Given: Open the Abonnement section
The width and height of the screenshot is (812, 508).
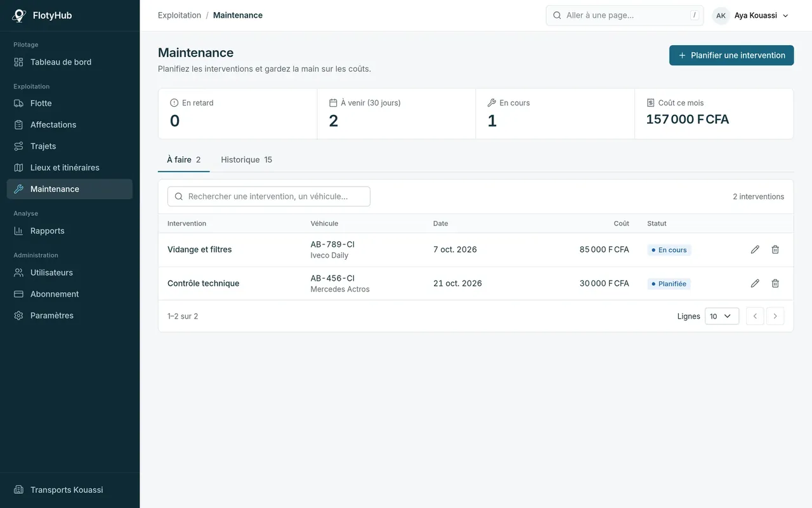Looking at the screenshot, I should click(x=70, y=294).
